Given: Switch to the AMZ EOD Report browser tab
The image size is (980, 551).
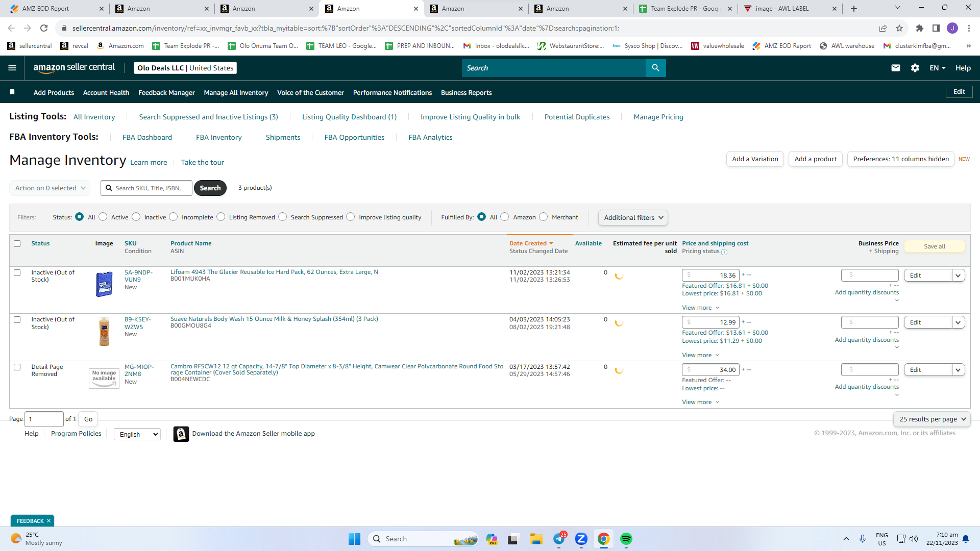Looking at the screenshot, I should pyautogui.click(x=56, y=9).
